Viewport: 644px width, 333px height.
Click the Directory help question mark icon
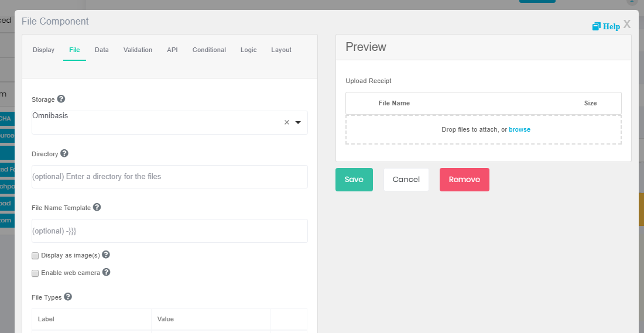point(64,153)
